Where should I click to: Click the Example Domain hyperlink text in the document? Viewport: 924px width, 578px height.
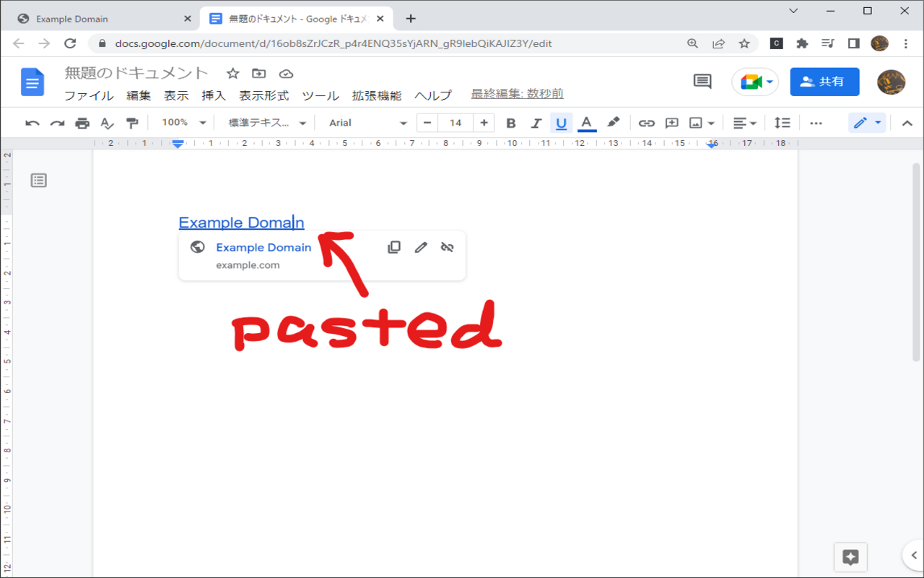(x=241, y=223)
